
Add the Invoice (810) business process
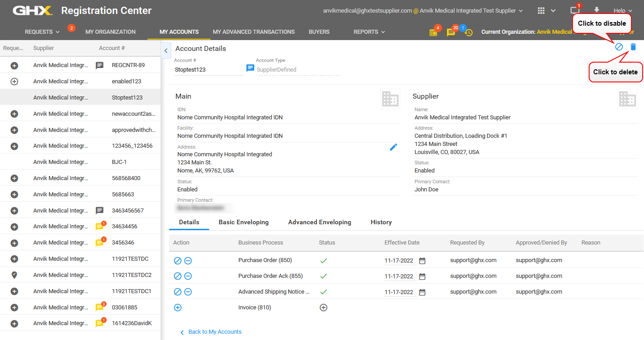pos(178,308)
